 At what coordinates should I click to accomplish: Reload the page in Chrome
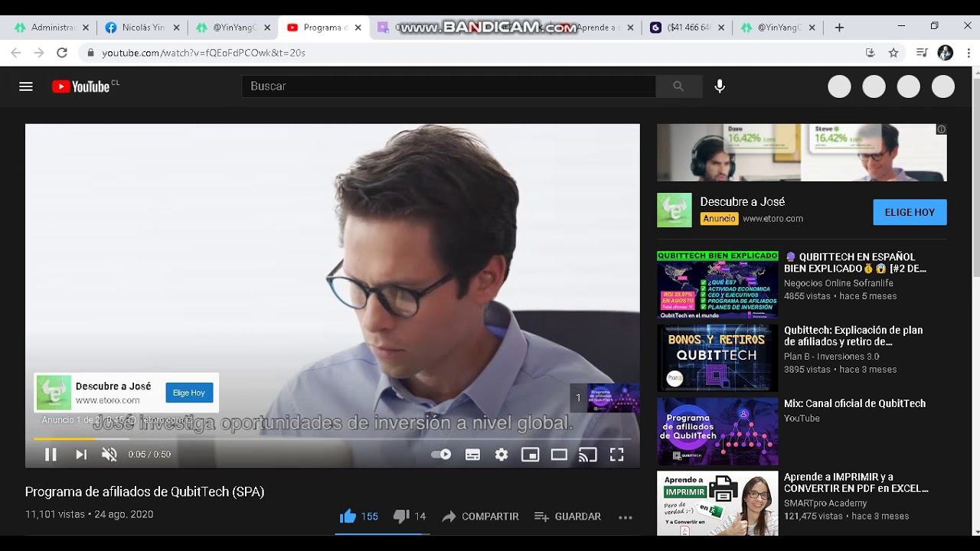62,53
